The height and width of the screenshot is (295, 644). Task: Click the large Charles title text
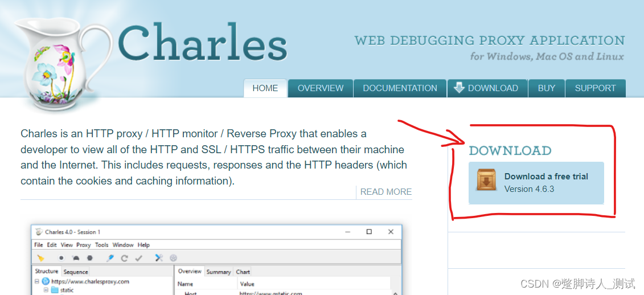point(203,42)
